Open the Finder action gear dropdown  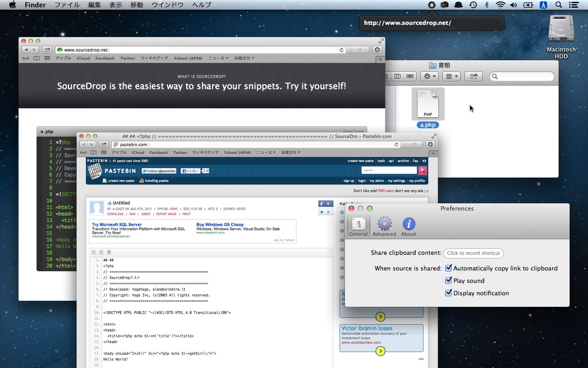(x=430, y=76)
